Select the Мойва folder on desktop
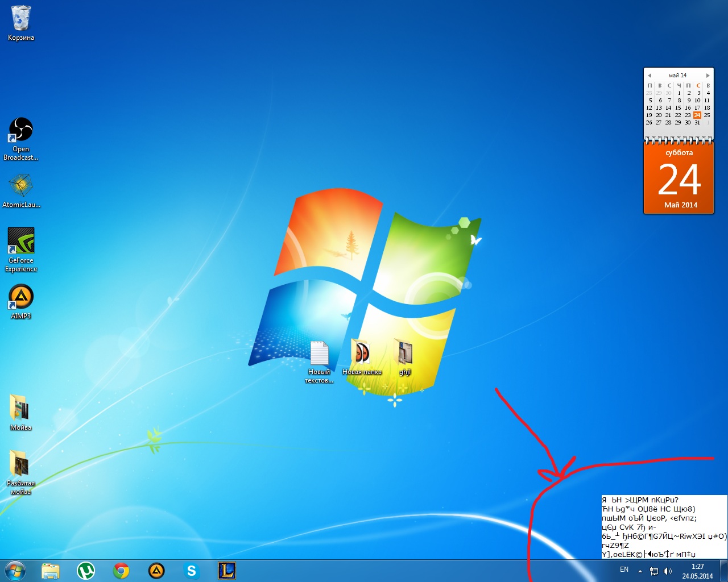728x582 pixels. point(21,412)
